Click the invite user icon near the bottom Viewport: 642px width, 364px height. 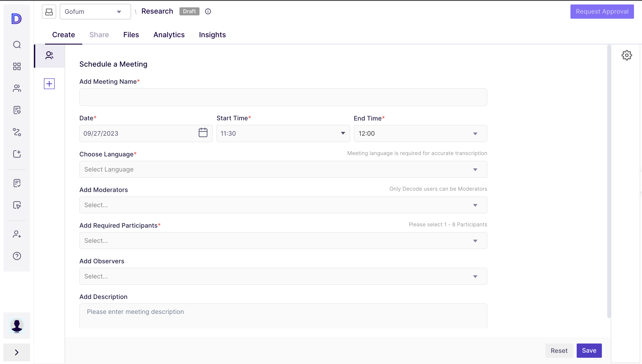(16, 234)
